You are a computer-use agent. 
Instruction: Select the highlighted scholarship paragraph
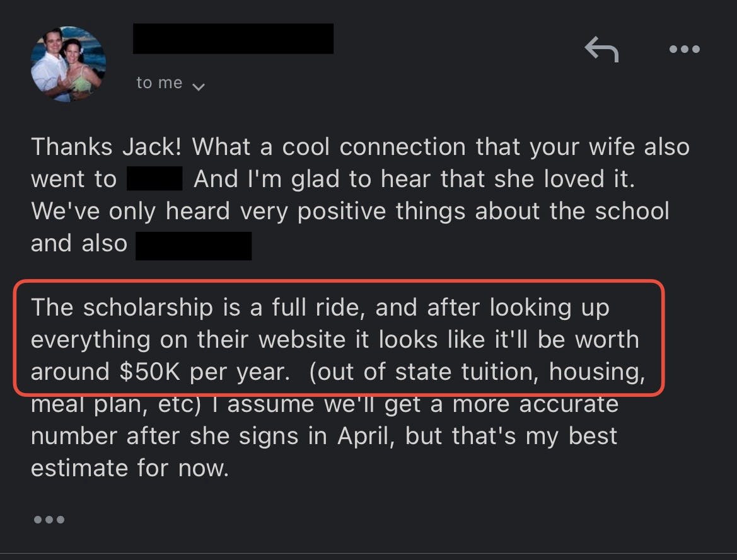tap(340, 339)
